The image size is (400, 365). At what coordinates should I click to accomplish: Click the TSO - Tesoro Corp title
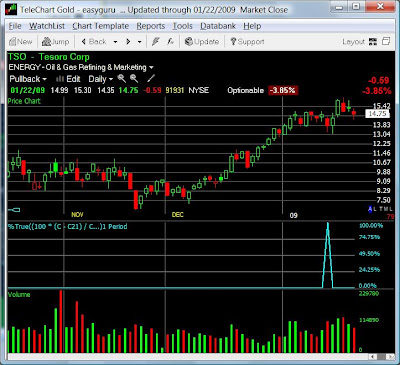click(49, 57)
